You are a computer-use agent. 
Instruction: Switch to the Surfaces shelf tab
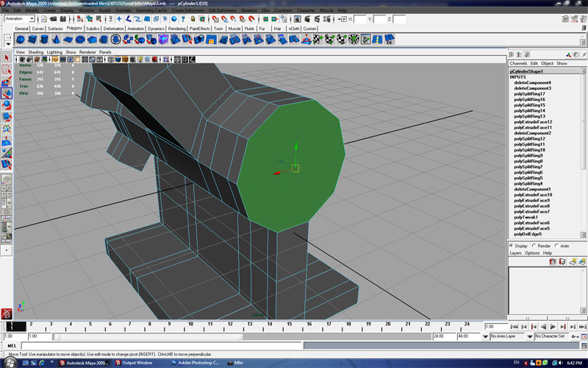(x=56, y=29)
